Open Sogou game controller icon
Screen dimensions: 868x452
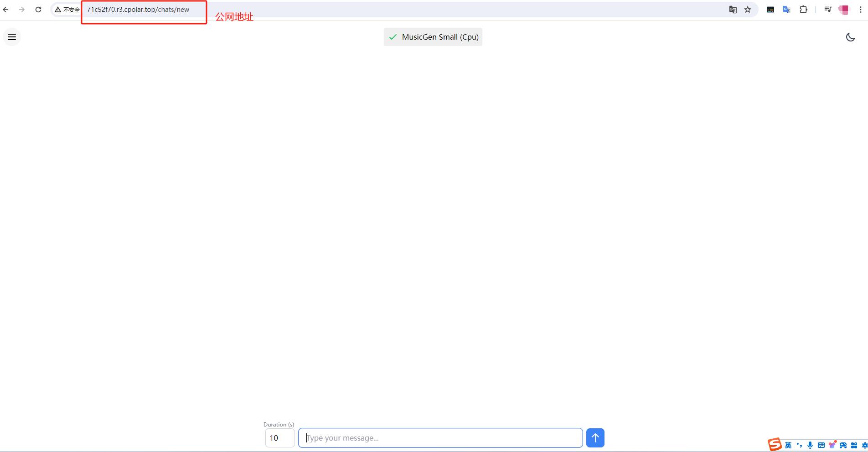(x=843, y=445)
